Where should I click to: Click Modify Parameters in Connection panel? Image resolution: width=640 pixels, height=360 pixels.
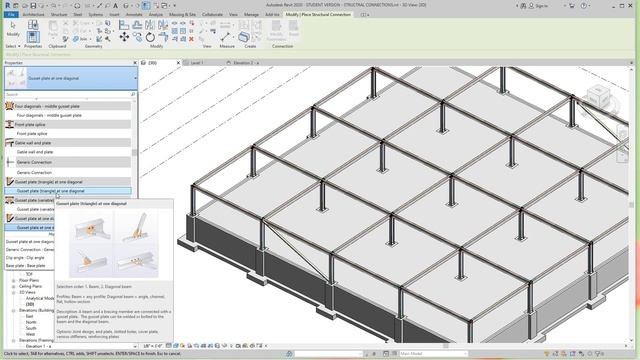pyautogui.click(x=276, y=30)
